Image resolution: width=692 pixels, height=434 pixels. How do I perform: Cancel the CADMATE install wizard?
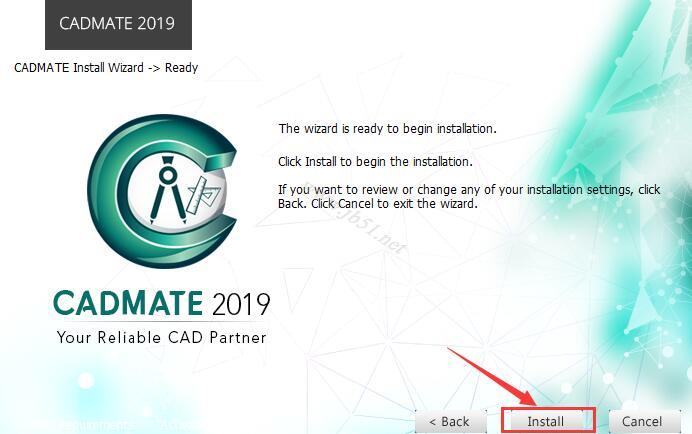(x=644, y=422)
